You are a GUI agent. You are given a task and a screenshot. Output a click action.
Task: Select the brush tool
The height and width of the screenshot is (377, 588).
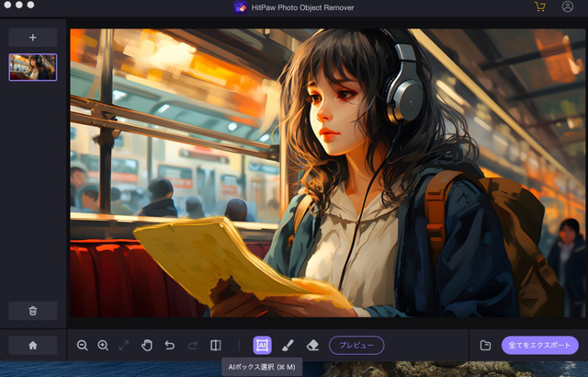[288, 345]
